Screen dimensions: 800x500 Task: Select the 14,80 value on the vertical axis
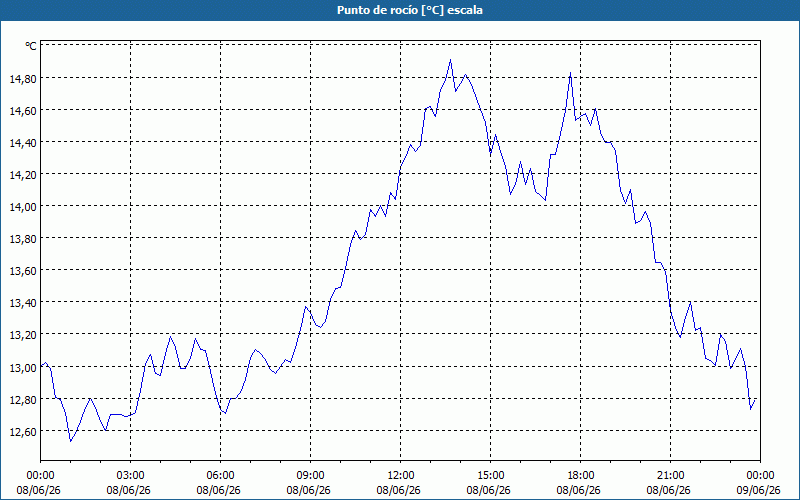(x=23, y=79)
